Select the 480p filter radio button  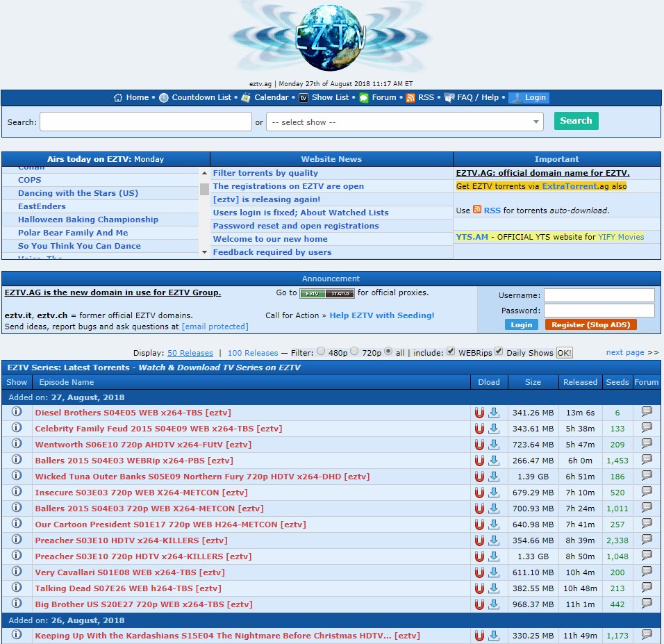(321, 352)
